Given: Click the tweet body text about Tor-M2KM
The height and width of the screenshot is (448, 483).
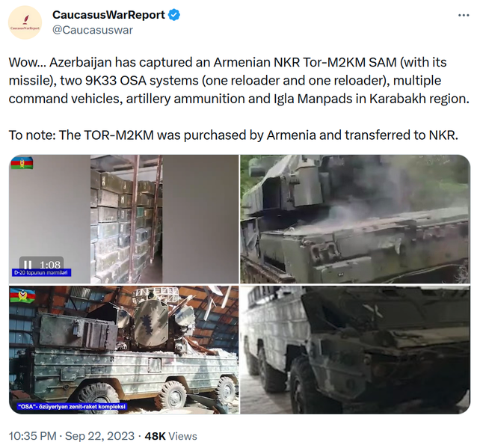Looking at the screenshot, I should (x=239, y=81).
